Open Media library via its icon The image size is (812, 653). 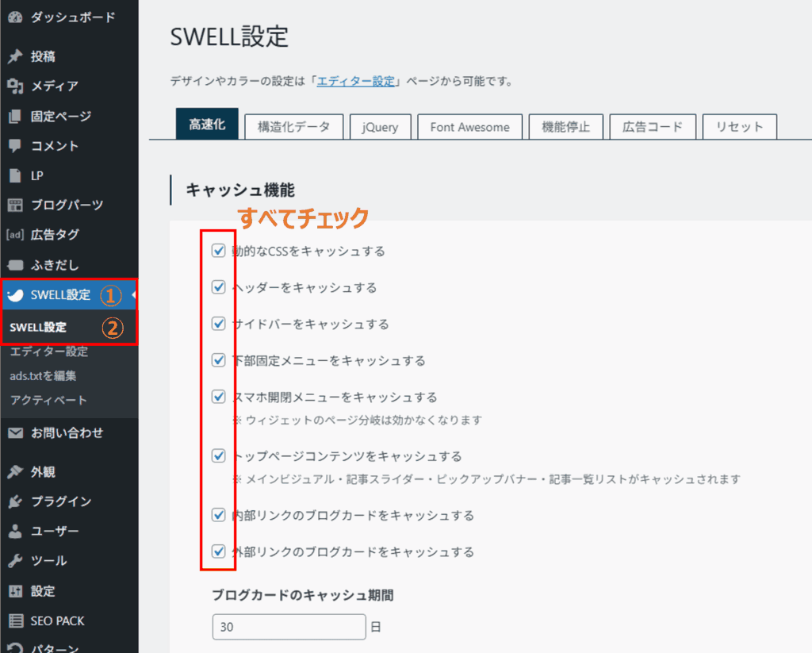(14, 86)
